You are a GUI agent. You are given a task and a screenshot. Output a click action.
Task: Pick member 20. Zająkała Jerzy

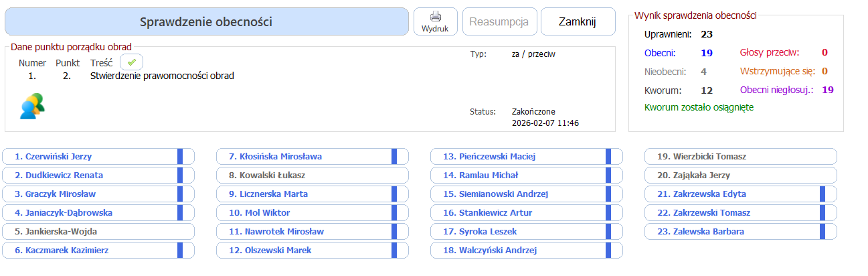(694, 176)
